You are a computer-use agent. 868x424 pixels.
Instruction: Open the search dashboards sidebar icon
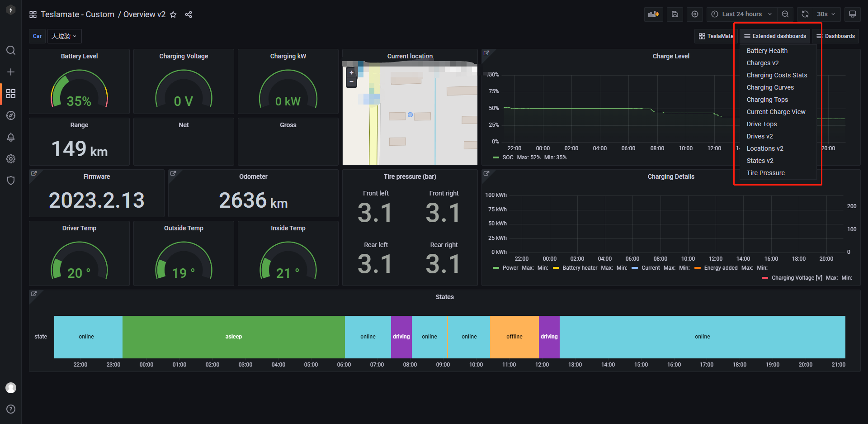11,50
